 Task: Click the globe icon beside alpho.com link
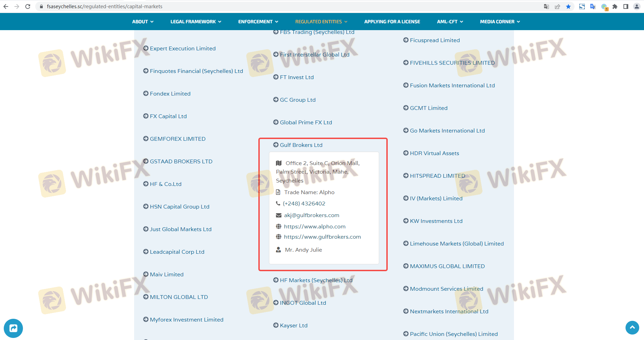coord(279,227)
